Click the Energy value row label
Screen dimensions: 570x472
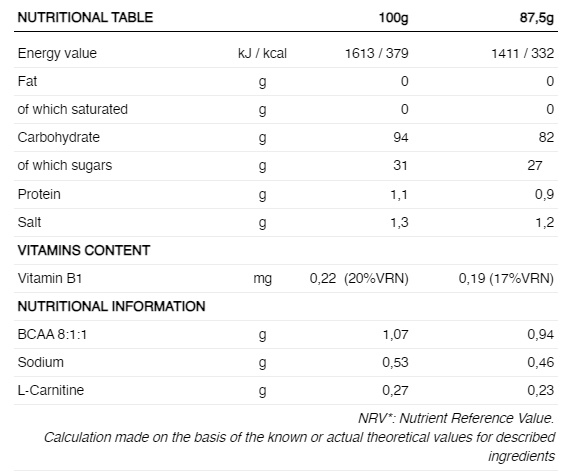tap(57, 53)
